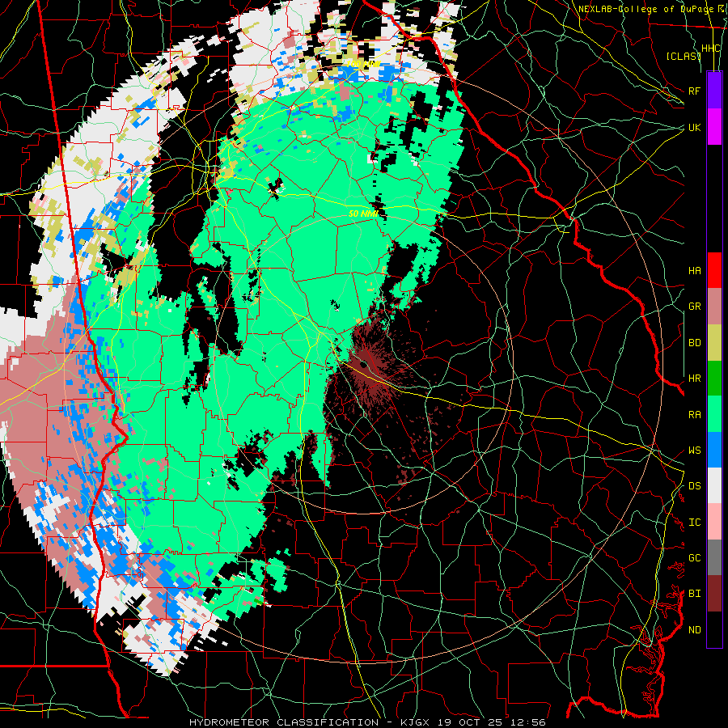
Task: Click the HA red legend swatch
Action: [714, 270]
